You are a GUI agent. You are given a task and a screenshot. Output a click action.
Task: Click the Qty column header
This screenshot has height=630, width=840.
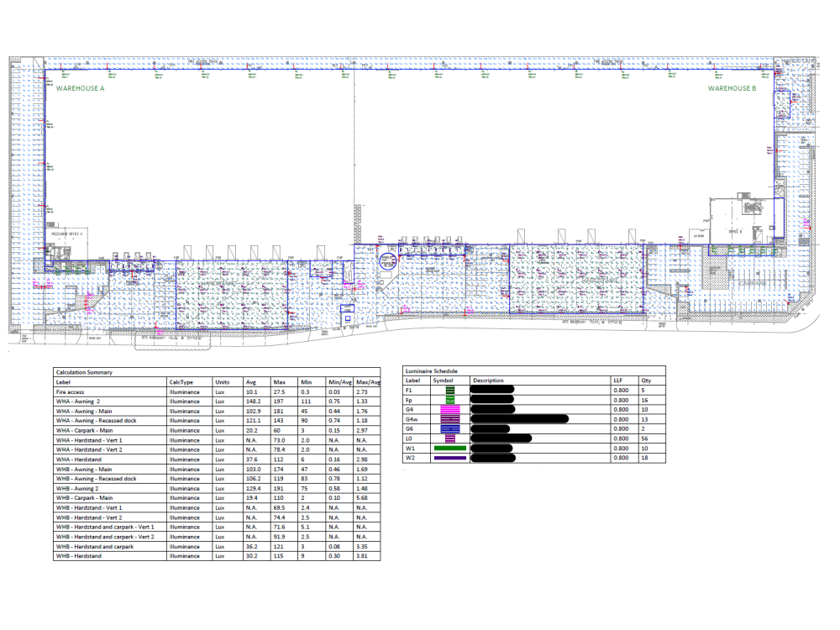646,381
